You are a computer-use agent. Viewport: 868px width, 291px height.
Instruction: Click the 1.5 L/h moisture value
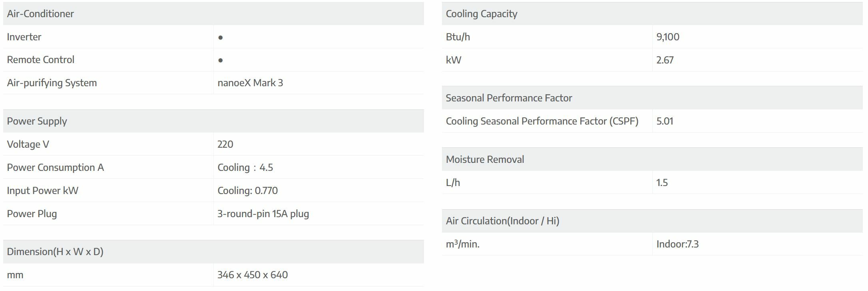click(662, 183)
